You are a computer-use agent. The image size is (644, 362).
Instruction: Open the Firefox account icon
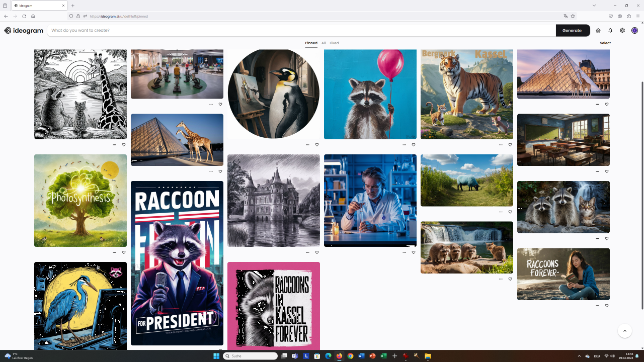click(x=620, y=16)
